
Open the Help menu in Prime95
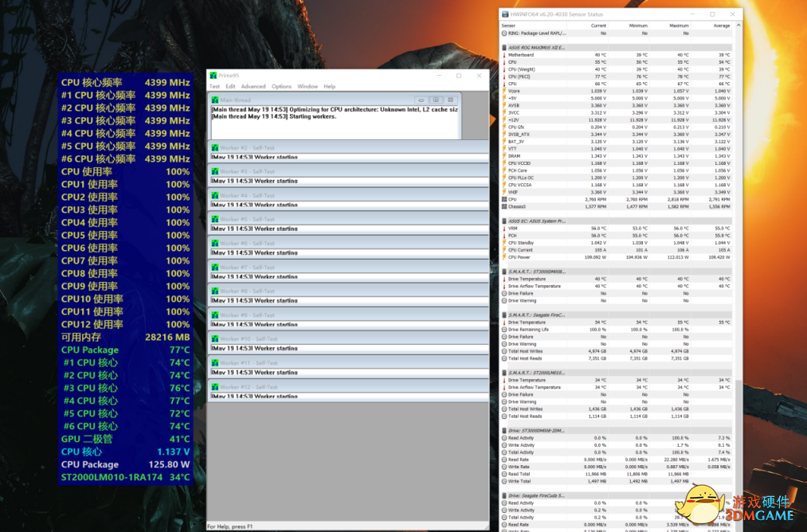pyautogui.click(x=329, y=87)
